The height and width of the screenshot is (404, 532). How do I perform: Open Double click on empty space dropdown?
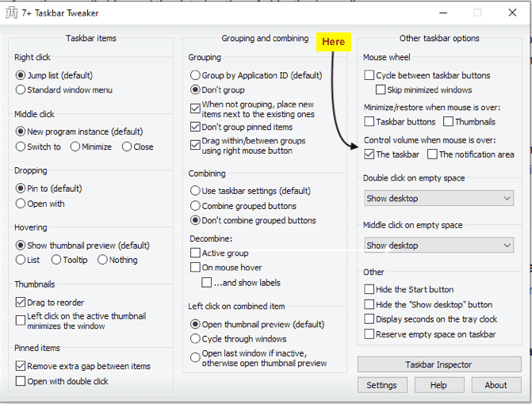click(439, 198)
